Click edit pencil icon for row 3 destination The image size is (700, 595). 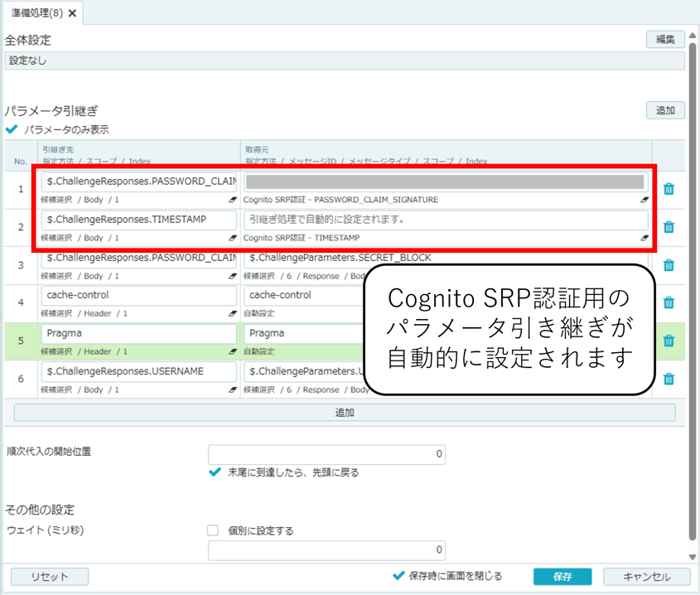233,276
